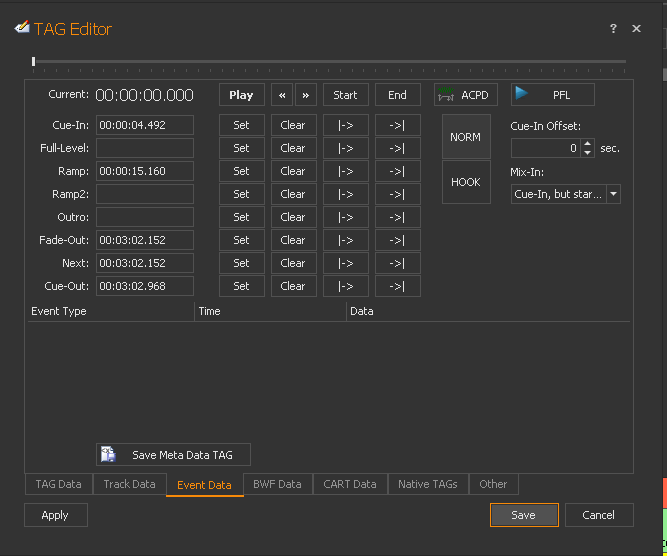Viewport: 667px width, 556px height.
Task: Play up to Cue-In using ->| button
Action: click(x=398, y=125)
